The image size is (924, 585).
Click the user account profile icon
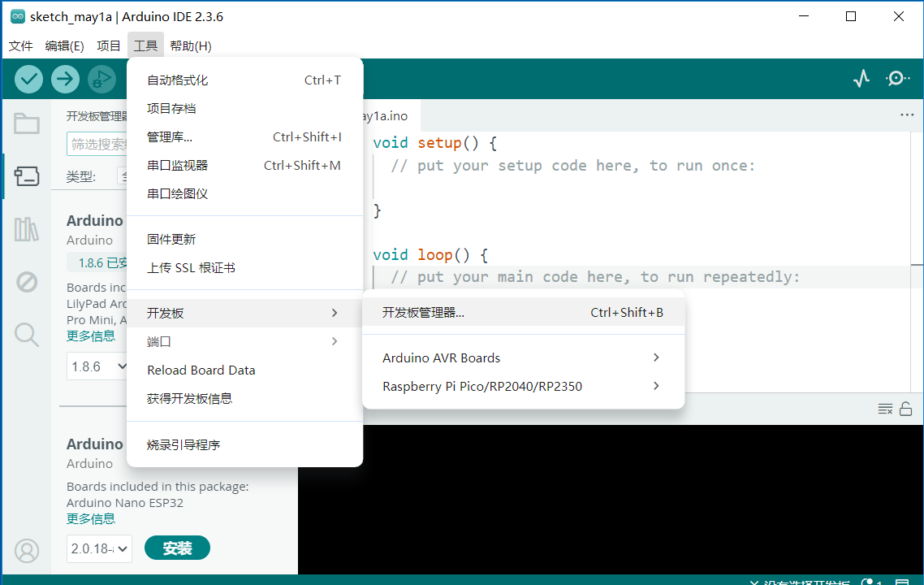27,551
